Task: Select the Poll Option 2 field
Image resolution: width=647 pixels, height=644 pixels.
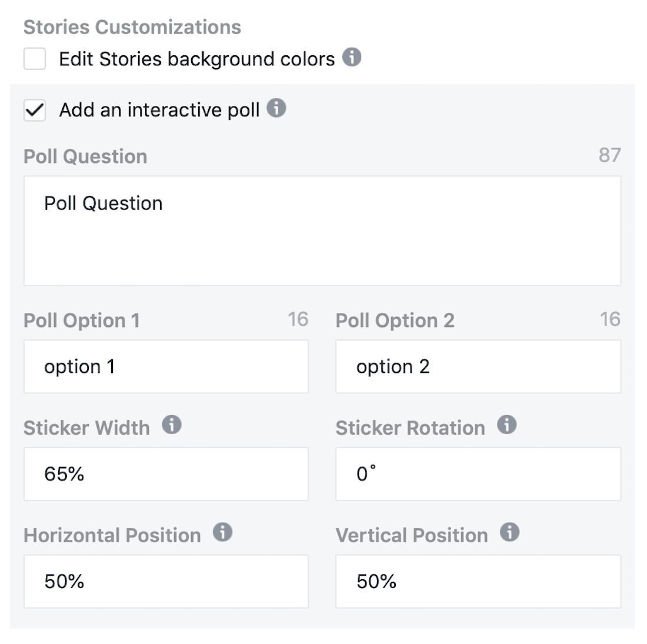Action: pyautogui.click(x=477, y=366)
